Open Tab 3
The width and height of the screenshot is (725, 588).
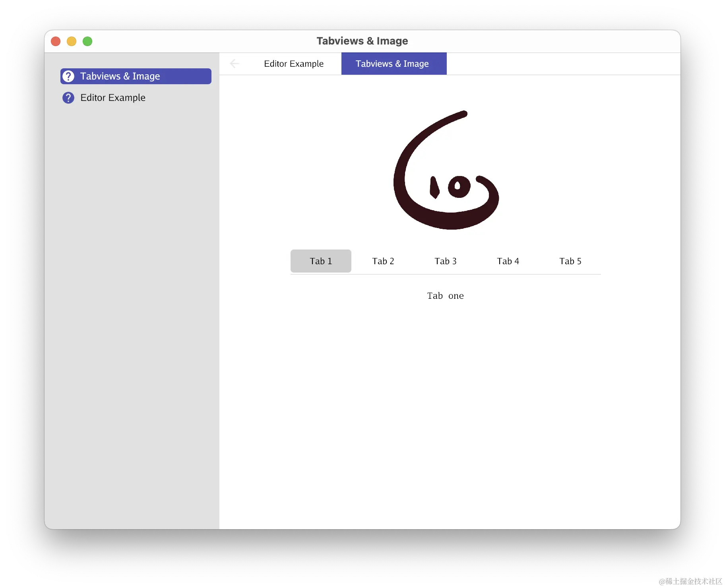click(446, 261)
